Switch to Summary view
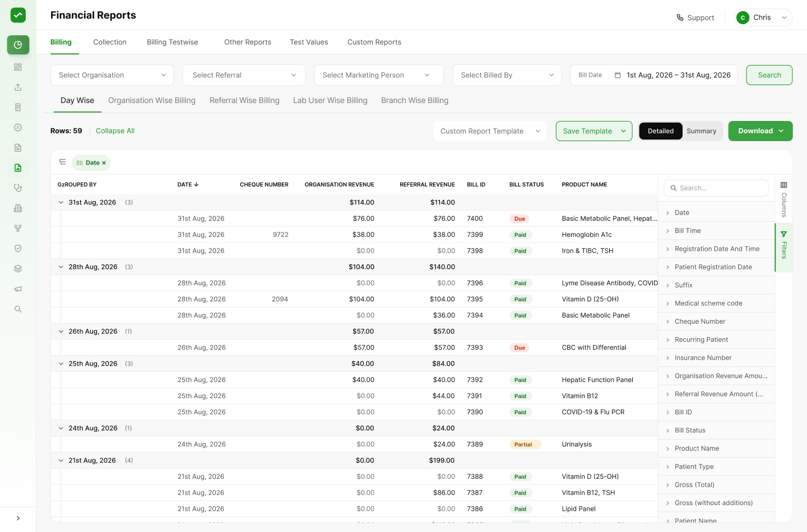 [x=702, y=131]
